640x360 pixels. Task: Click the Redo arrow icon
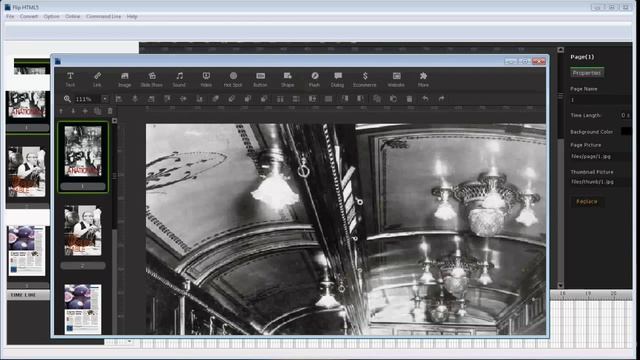[441, 99]
